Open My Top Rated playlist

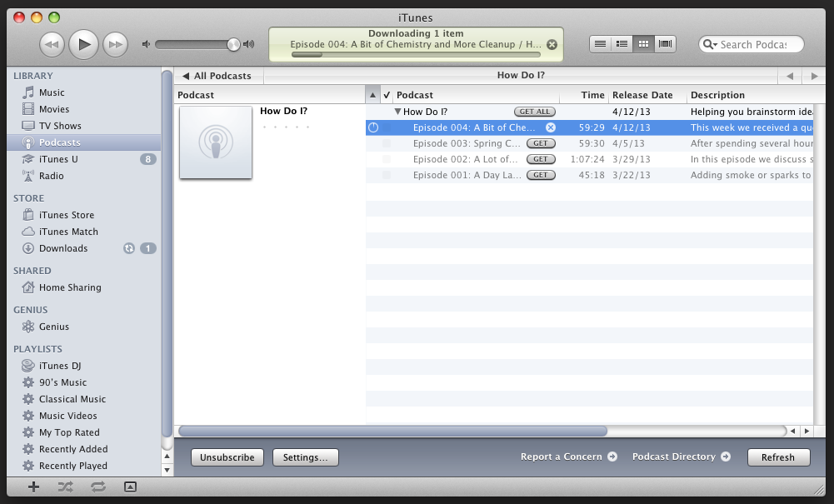pyautogui.click(x=68, y=432)
